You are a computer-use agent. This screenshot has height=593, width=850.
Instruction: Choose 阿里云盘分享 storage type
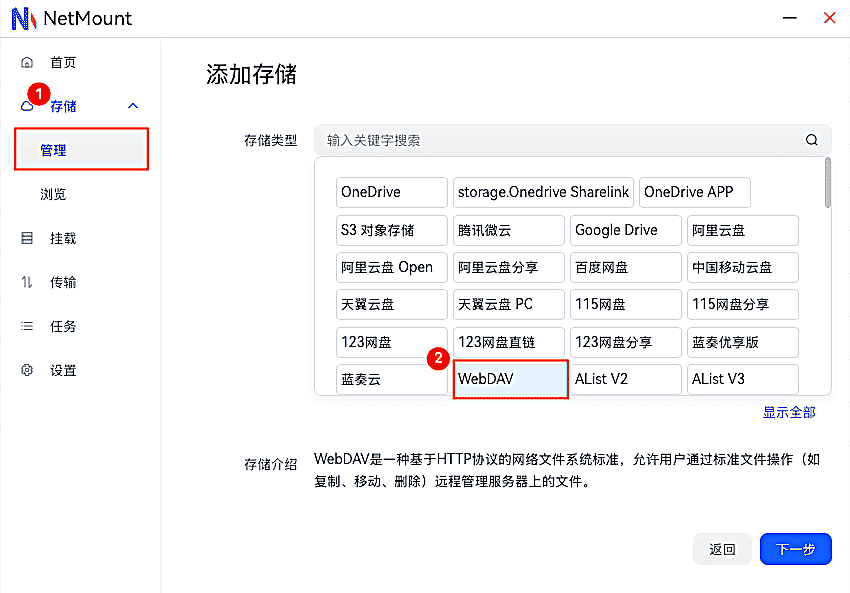pos(508,267)
